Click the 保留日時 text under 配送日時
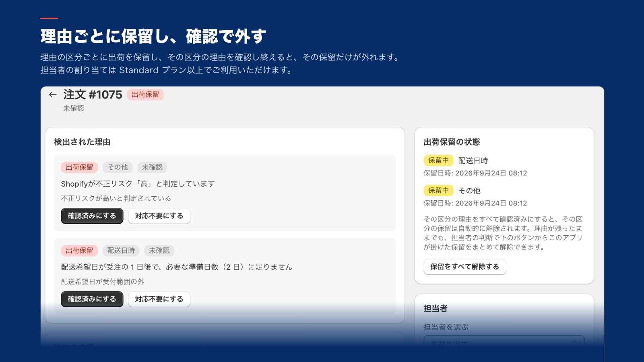The height and width of the screenshot is (362, 644). coord(475,173)
